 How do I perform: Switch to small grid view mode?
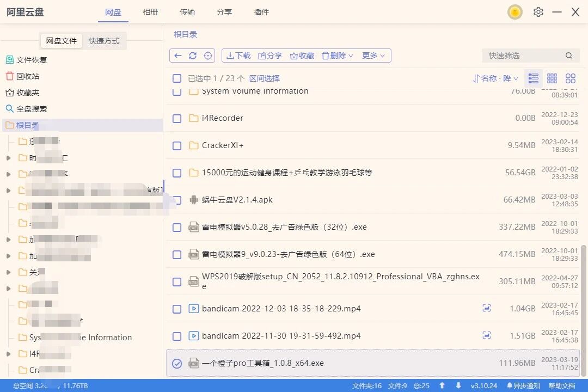552,78
